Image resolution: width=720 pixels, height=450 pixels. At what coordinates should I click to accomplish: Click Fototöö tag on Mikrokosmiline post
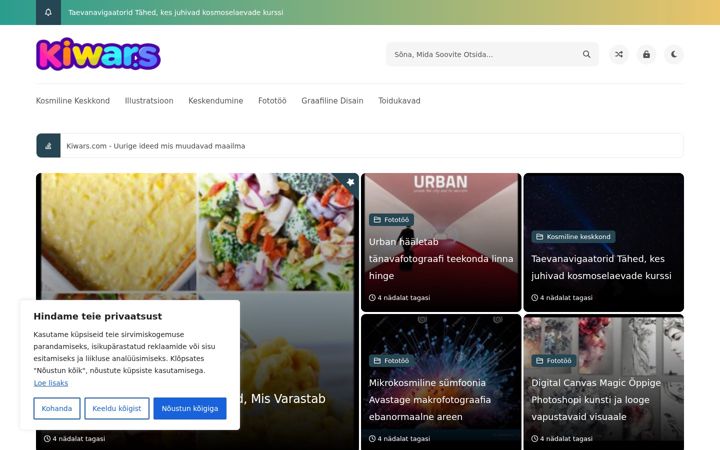click(391, 361)
